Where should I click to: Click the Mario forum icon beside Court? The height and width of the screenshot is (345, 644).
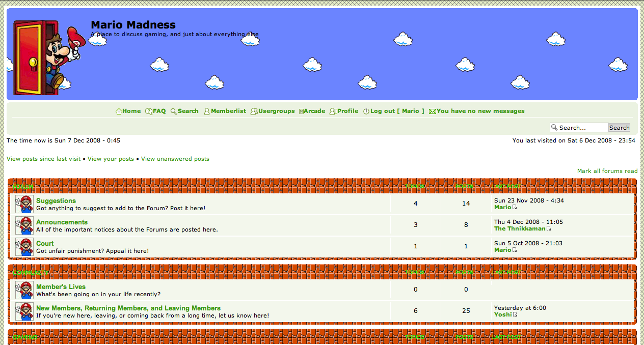24,247
